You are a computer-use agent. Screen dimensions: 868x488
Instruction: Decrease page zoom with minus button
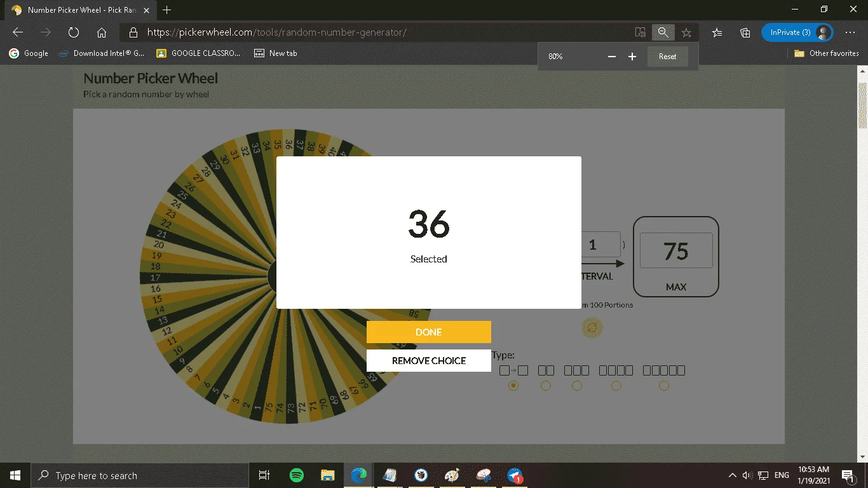coord(612,57)
